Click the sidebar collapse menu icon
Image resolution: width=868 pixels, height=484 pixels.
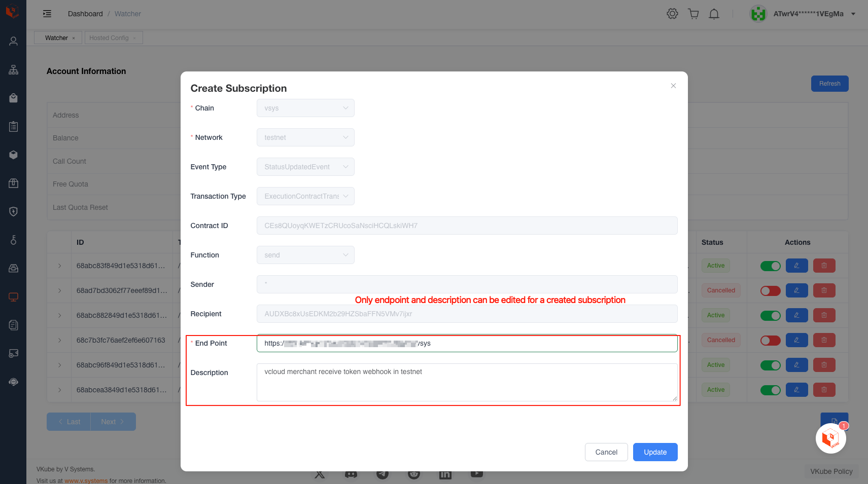47,14
